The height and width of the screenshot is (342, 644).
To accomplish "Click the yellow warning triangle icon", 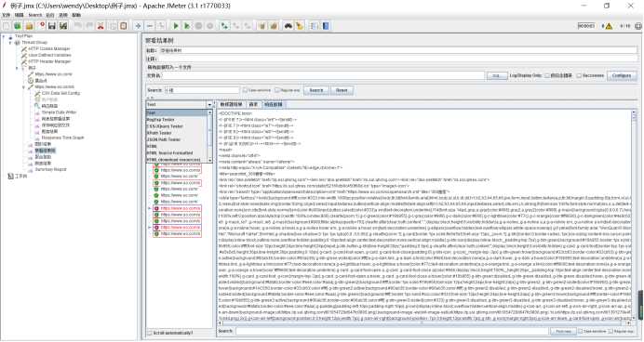I will coord(609,26).
